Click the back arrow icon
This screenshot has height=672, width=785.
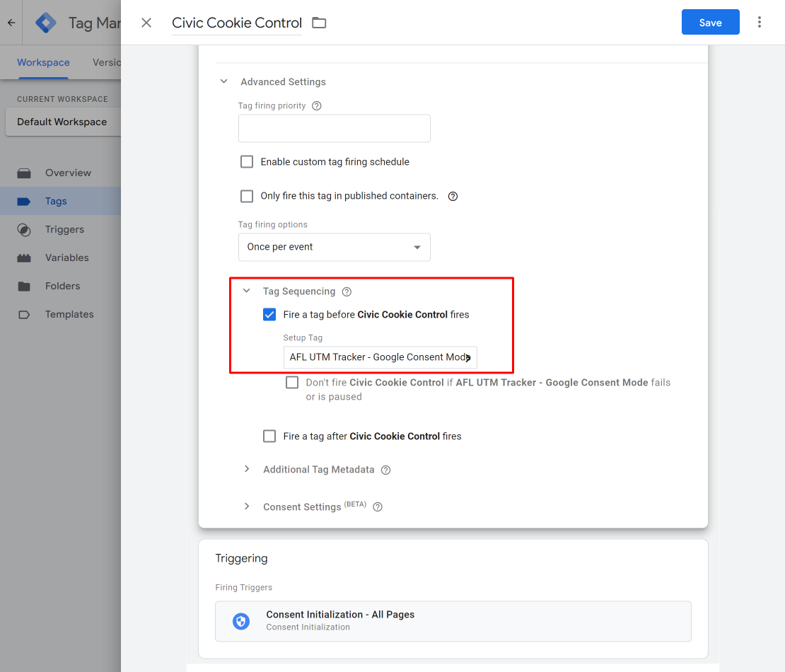point(11,23)
